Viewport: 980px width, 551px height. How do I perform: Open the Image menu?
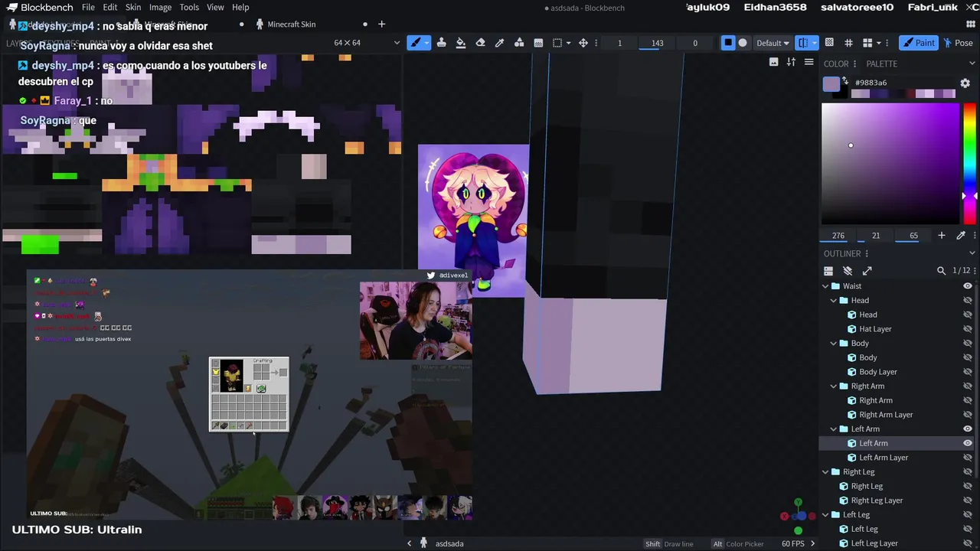coord(160,8)
